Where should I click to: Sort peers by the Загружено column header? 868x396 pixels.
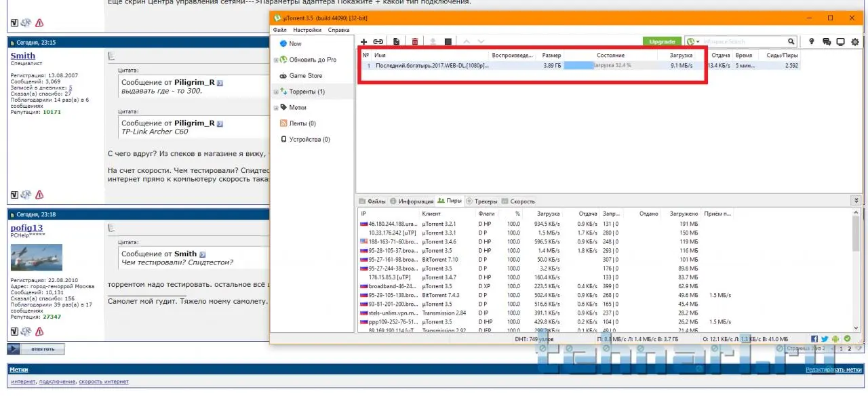coord(684,214)
